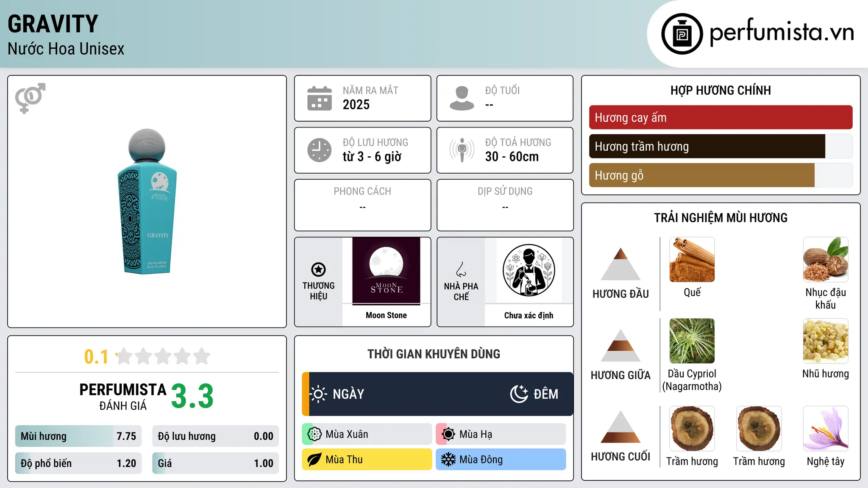
Task: Click the Hương gỗ accord bar
Action: click(x=721, y=175)
